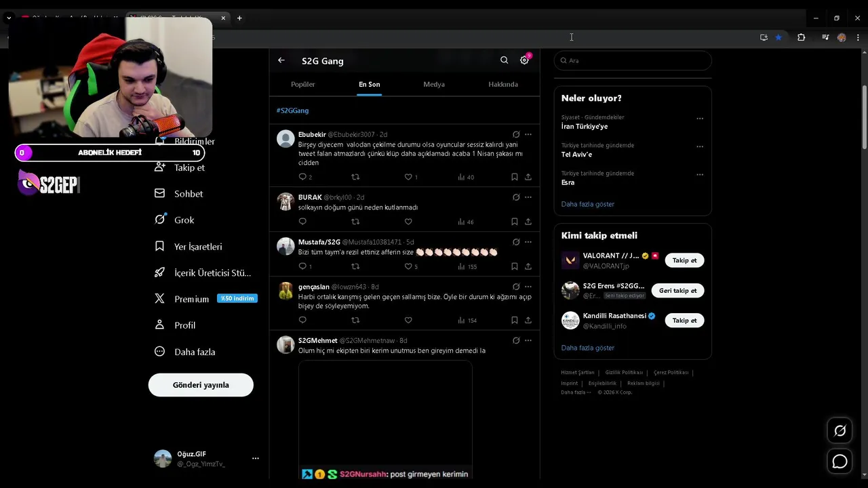Open more options on S2GMehmet's post
The image size is (868, 488).
point(528,340)
